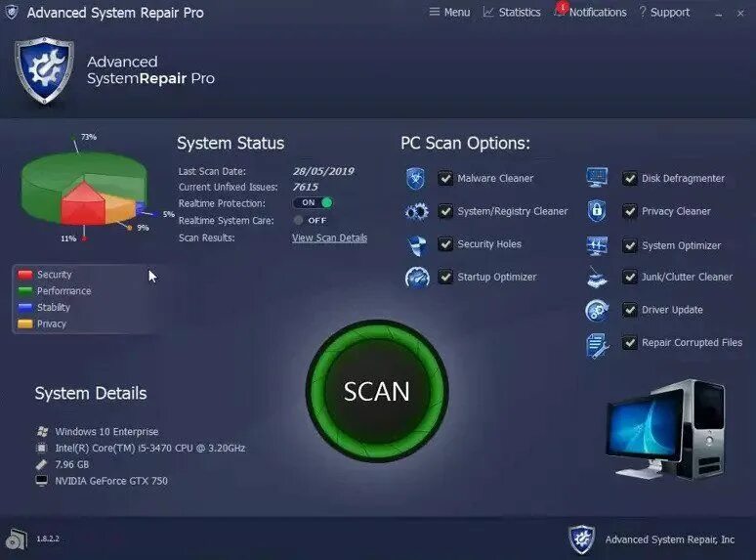Image resolution: width=756 pixels, height=560 pixels.
Task: Click the version number 1.8.2.2
Action: pyautogui.click(x=48, y=538)
